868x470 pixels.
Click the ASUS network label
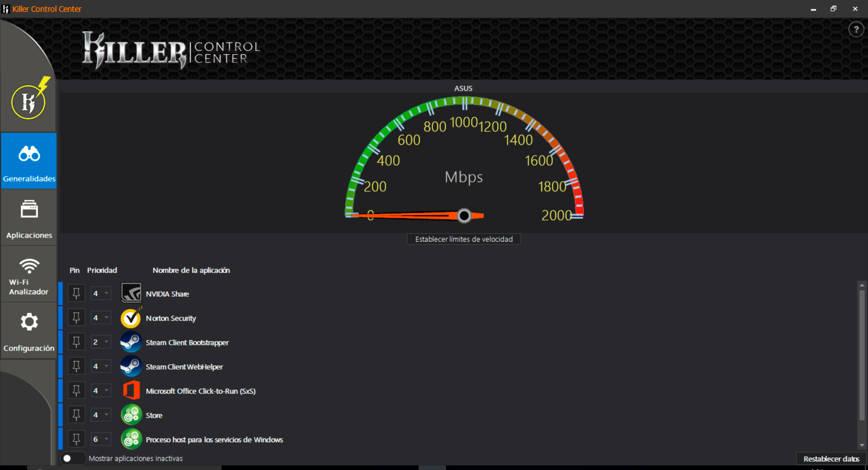(463, 88)
